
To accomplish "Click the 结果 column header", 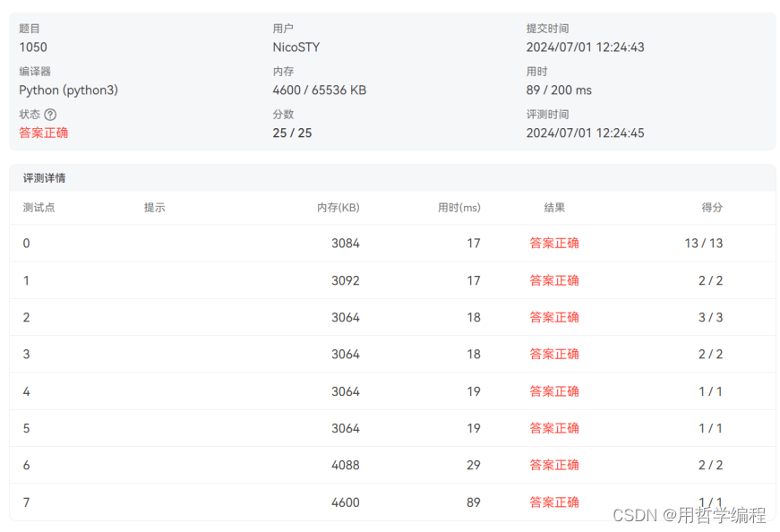I will 554,208.
